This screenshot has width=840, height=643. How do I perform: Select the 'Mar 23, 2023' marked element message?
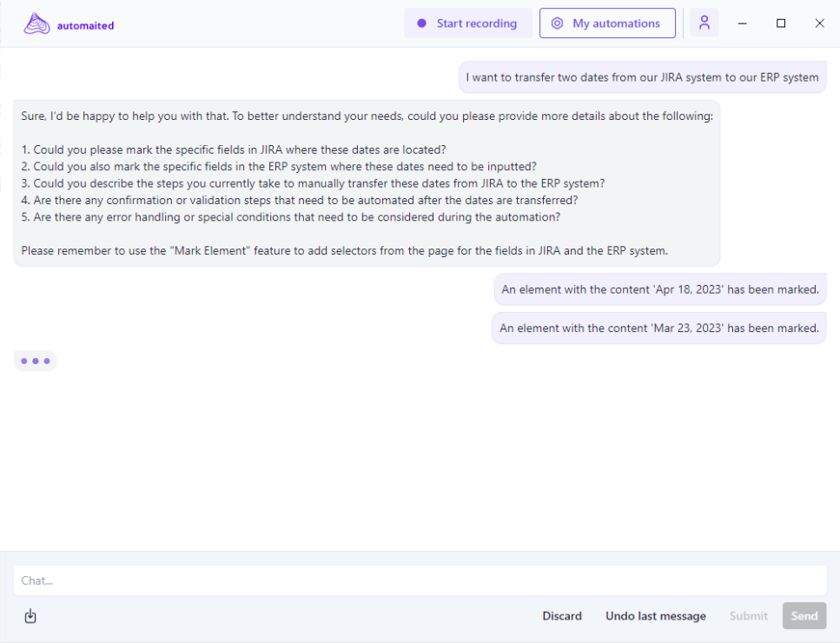coord(659,328)
